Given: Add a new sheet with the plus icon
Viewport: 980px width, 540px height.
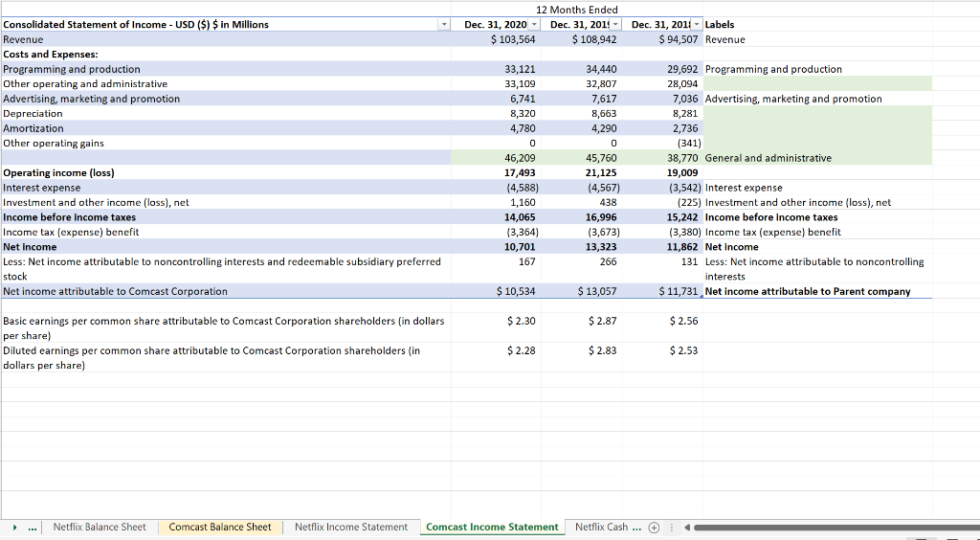Looking at the screenshot, I should 654,528.
